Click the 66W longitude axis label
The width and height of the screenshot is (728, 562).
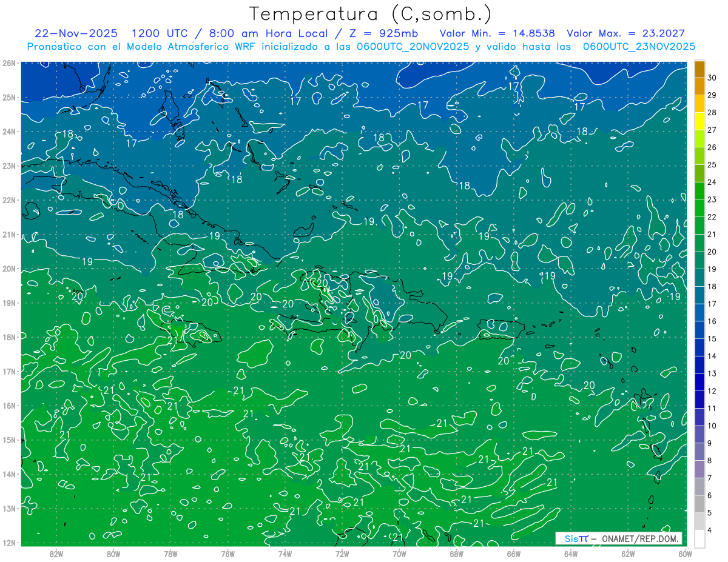[513, 554]
